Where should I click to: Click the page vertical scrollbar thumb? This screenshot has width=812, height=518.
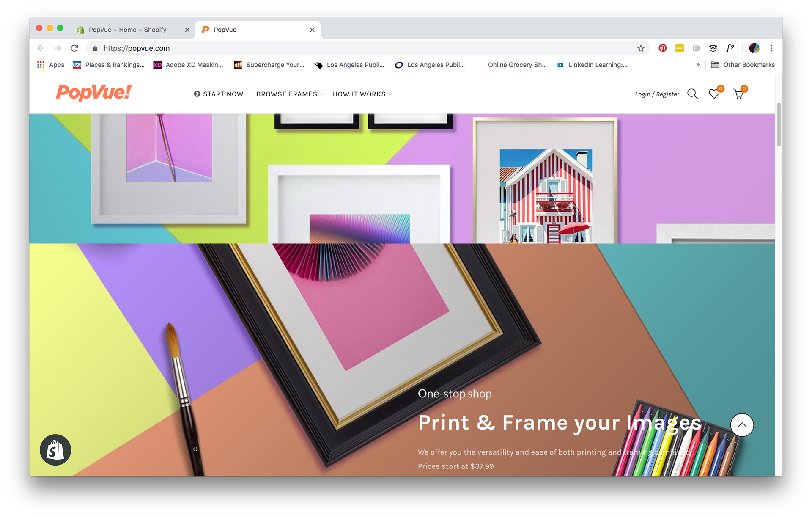[779, 124]
